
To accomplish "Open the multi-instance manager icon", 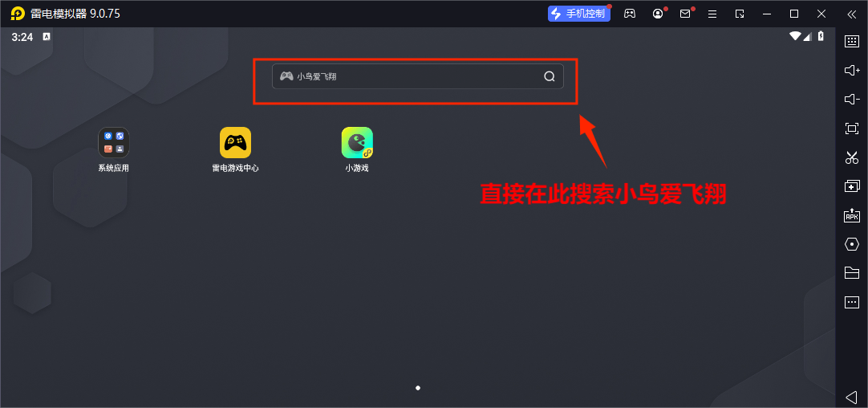I will (x=852, y=186).
